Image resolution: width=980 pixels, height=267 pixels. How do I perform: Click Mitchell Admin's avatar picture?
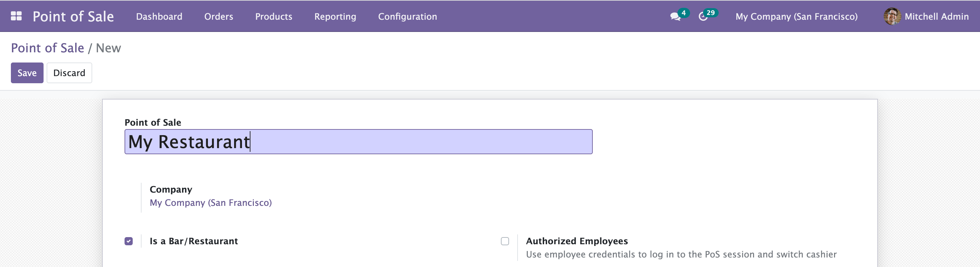point(892,16)
